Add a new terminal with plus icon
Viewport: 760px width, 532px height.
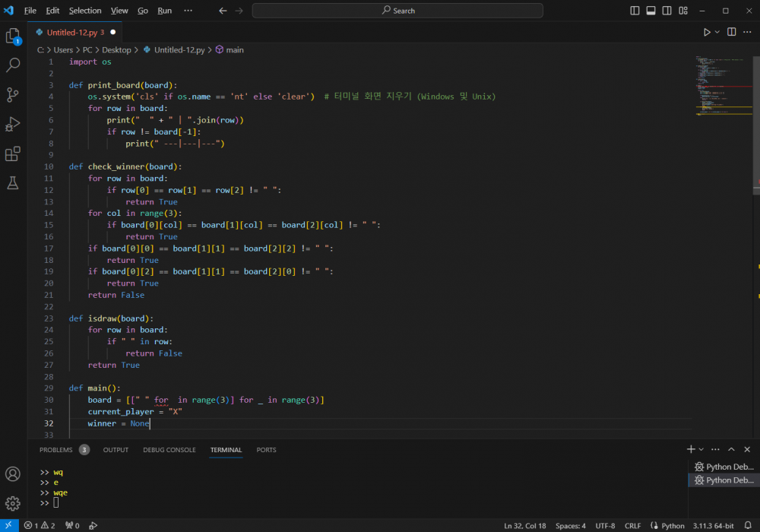click(691, 449)
